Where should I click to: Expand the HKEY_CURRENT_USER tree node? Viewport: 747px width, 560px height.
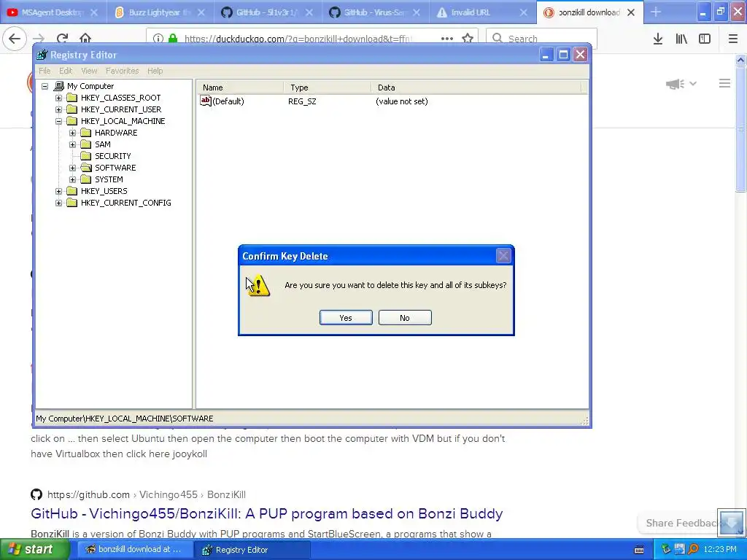pyautogui.click(x=58, y=109)
